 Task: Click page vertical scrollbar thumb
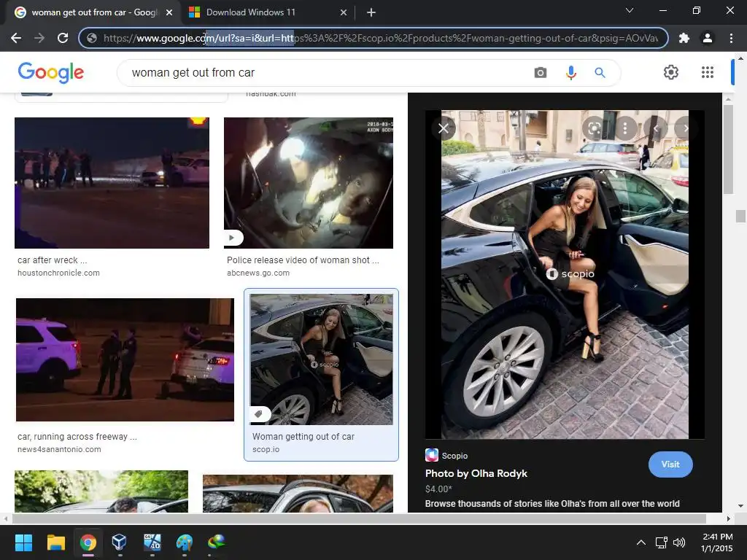[x=740, y=216]
